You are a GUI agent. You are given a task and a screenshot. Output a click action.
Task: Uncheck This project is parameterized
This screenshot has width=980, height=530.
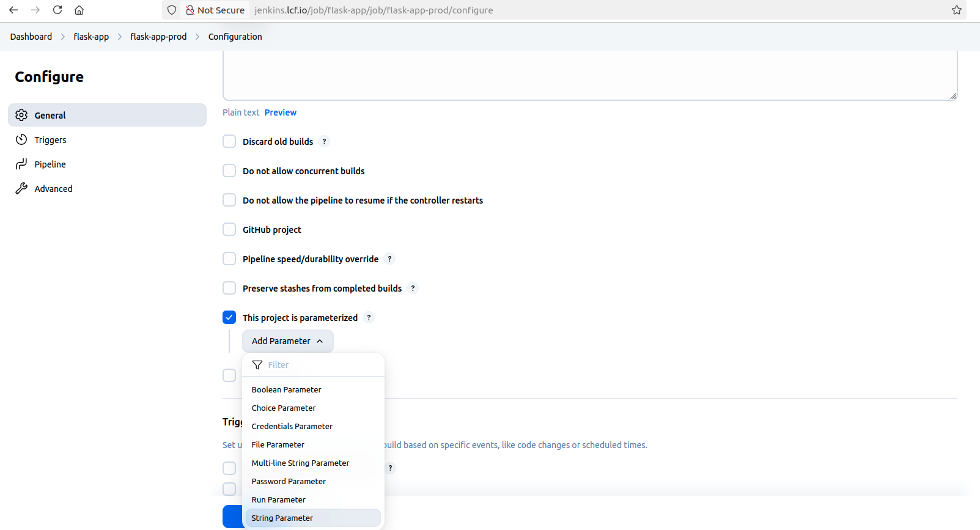[229, 318]
